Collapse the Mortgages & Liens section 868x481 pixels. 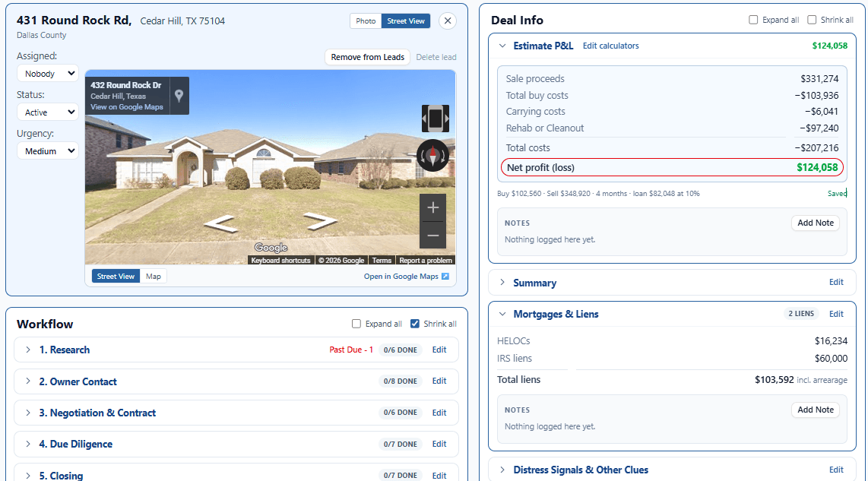(x=502, y=314)
